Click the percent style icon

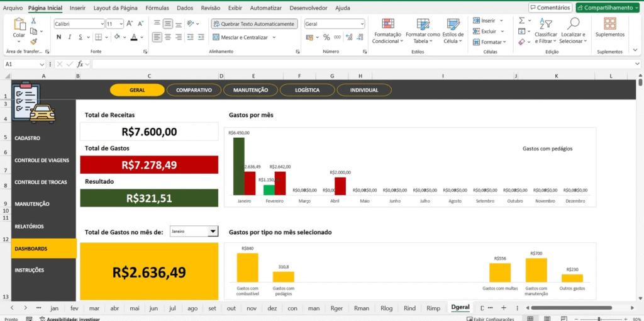click(x=326, y=37)
